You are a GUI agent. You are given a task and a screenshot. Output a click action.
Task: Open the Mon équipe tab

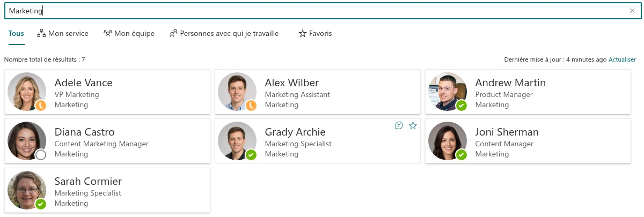click(x=129, y=33)
